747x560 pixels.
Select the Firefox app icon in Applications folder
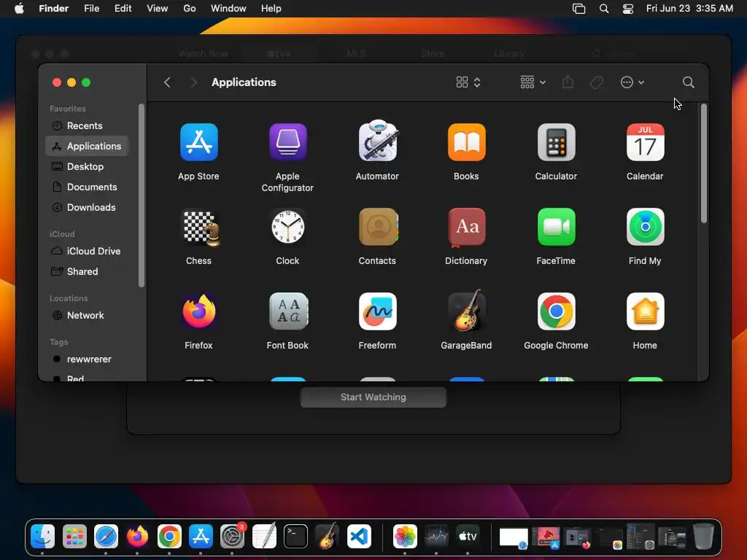click(198, 311)
